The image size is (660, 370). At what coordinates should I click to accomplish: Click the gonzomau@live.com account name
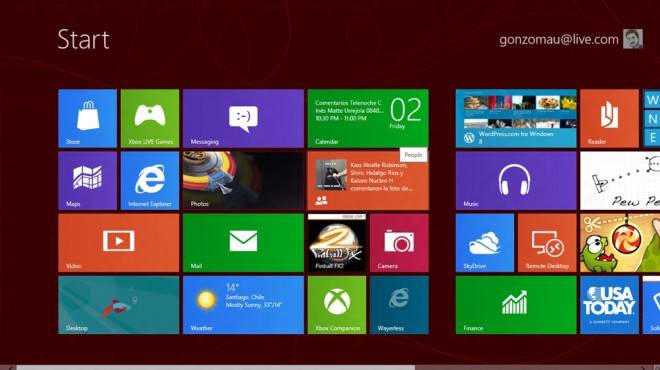click(x=559, y=40)
